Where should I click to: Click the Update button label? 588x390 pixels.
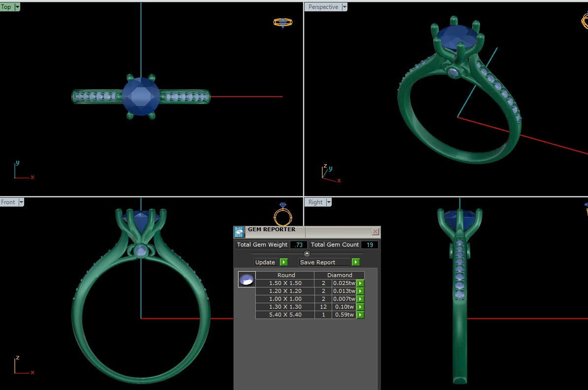pos(265,262)
